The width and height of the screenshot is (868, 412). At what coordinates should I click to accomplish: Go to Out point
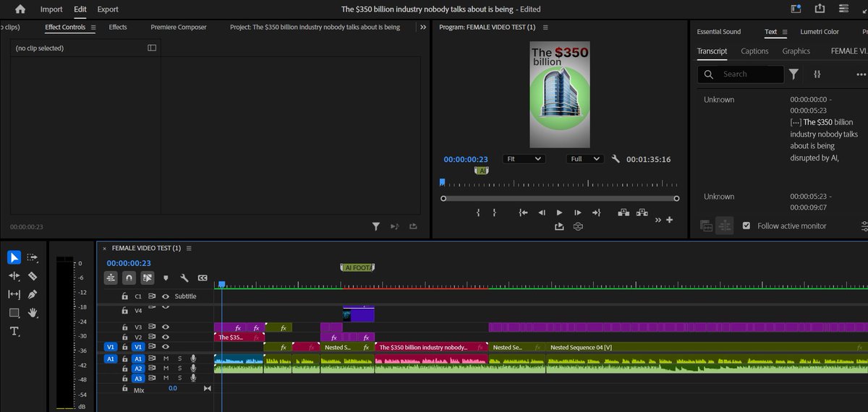pos(596,213)
